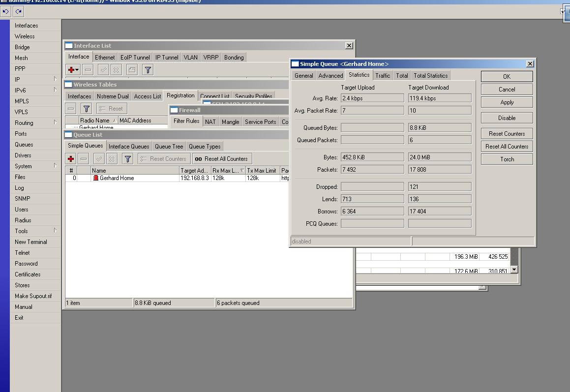This screenshot has width=570, height=392.
Task: Click Apply in Simple Queue dialog
Action: (x=507, y=102)
